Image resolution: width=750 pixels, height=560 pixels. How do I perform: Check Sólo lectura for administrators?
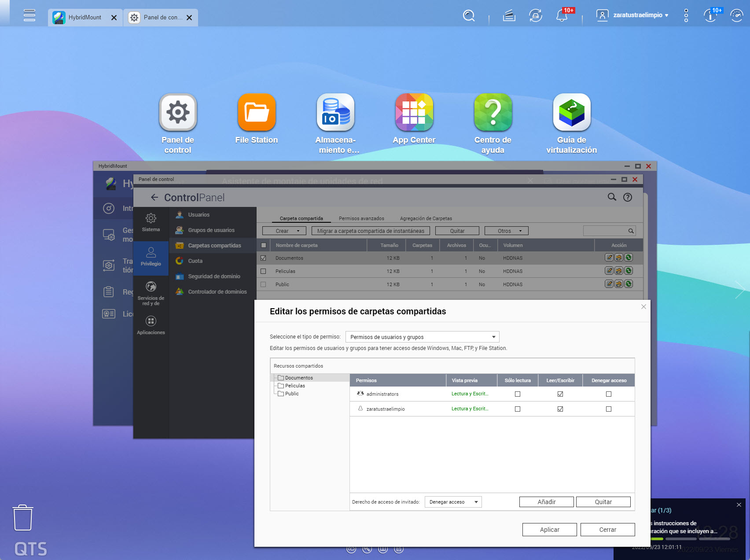[x=518, y=394]
